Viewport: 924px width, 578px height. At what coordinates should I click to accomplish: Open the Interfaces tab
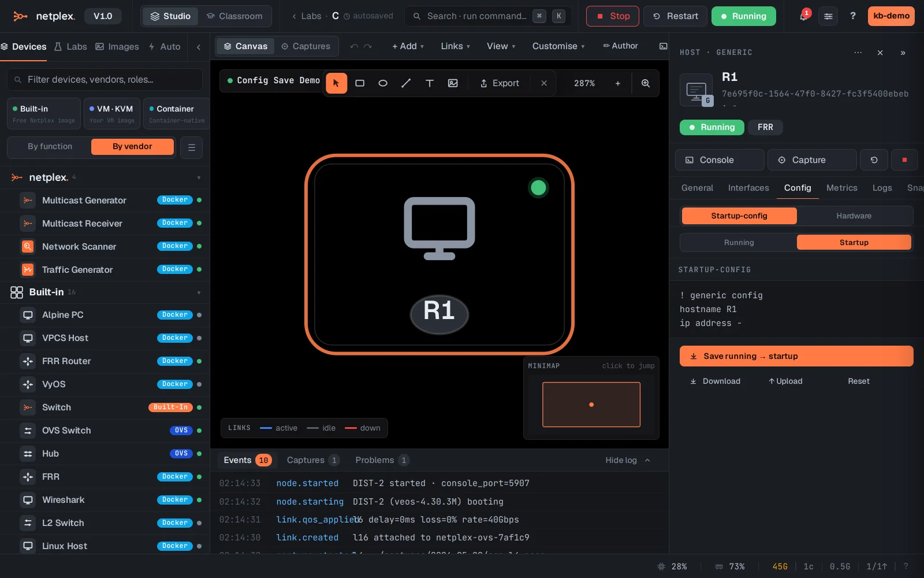pos(748,188)
